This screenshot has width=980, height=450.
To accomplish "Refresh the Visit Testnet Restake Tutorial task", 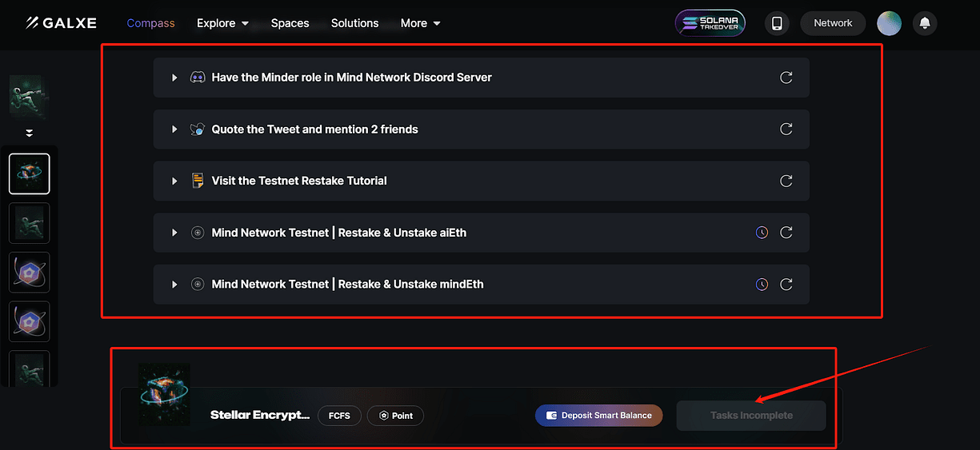I will tap(786, 181).
